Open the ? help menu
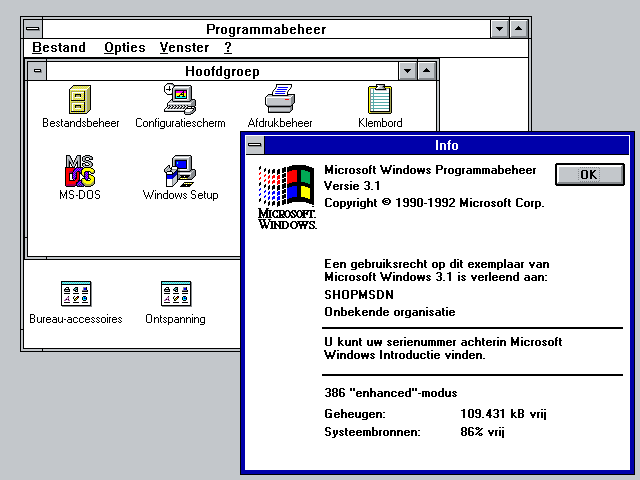 [x=228, y=48]
